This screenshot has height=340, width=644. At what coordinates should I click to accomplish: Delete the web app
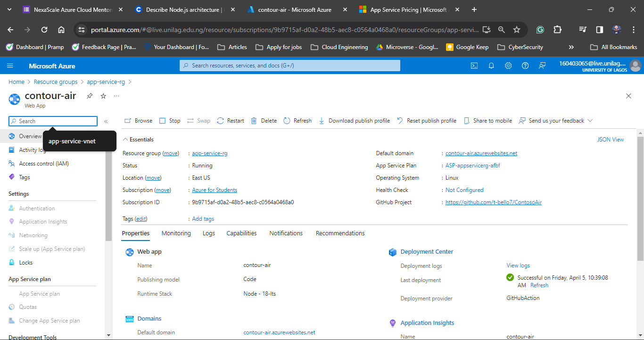[264, 121]
